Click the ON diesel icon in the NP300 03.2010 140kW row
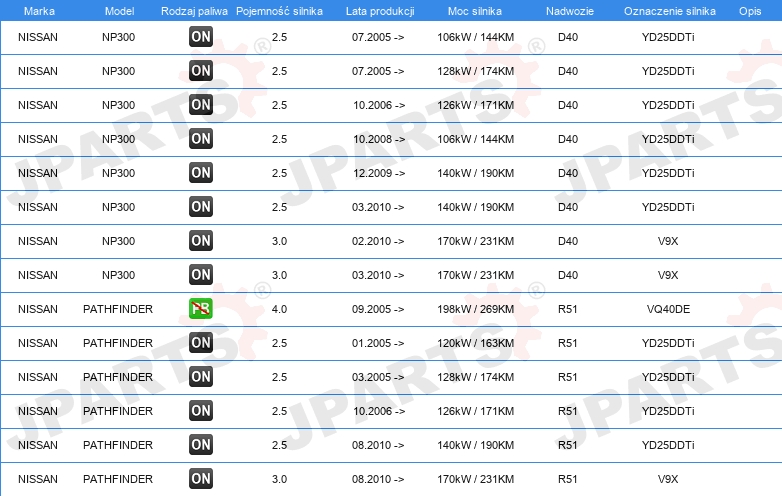The width and height of the screenshot is (782, 496). coord(201,207)
